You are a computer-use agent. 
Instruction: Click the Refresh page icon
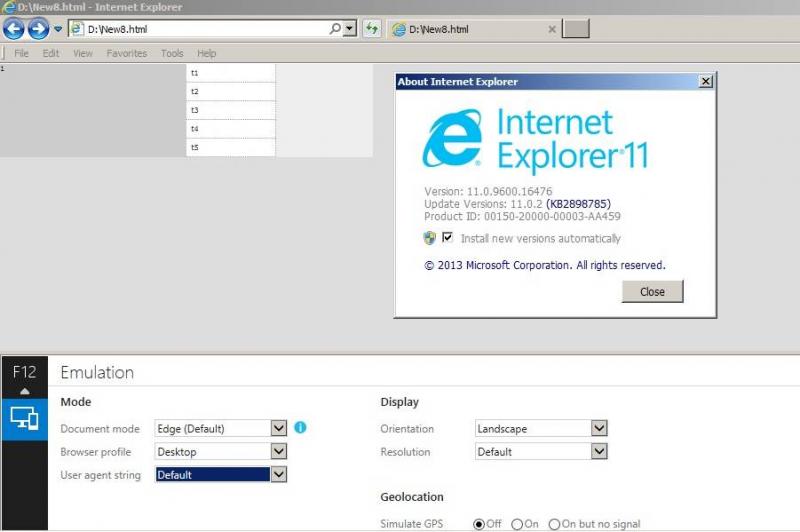pos(372,29)
